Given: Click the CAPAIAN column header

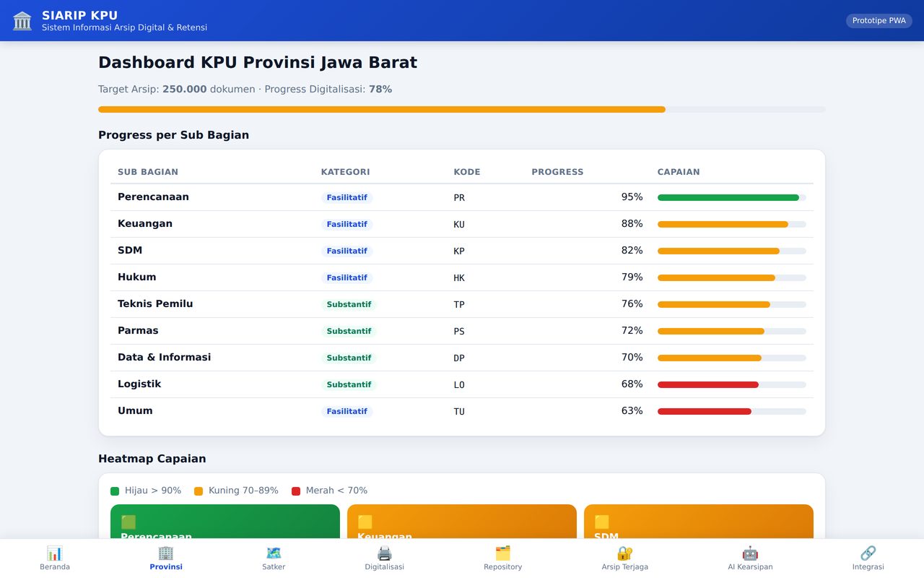Looking at the screenshot, I should pyautogui.click(x=679, y=172).
